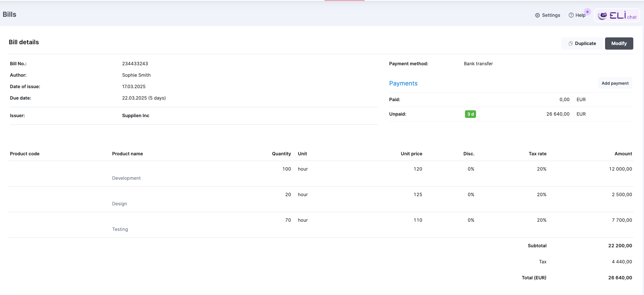This screenshot has width=644, height=295.
Task: Open the ELI chat assistant
Action: tap(617, 15)
